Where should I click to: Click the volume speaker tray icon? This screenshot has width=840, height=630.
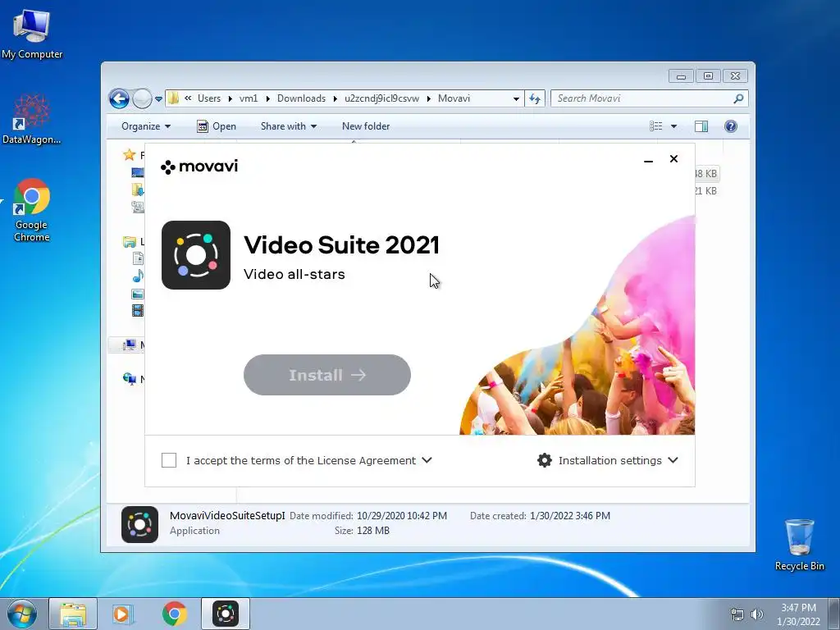(757, 614)
